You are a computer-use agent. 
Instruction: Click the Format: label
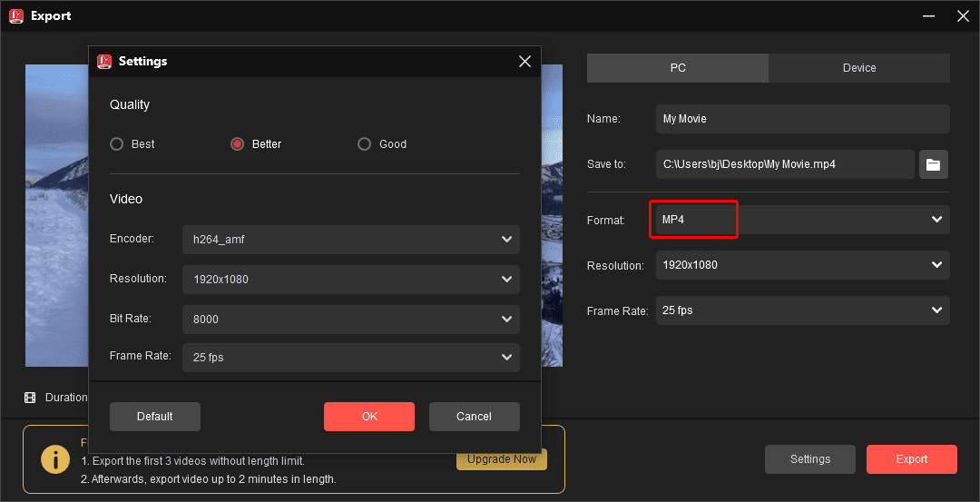pyautogui.click(x=605, y=220)
